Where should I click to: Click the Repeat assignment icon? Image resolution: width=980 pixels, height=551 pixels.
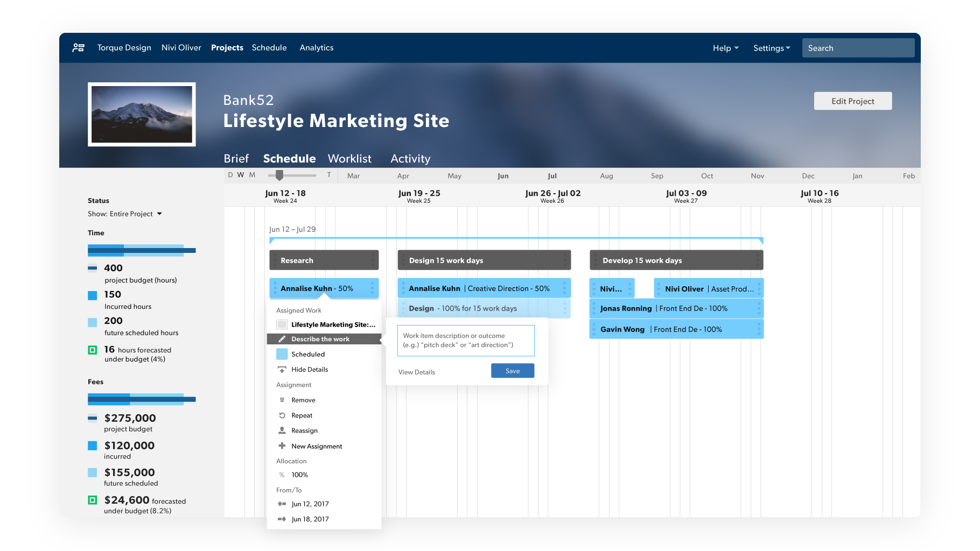coord(282,415)
